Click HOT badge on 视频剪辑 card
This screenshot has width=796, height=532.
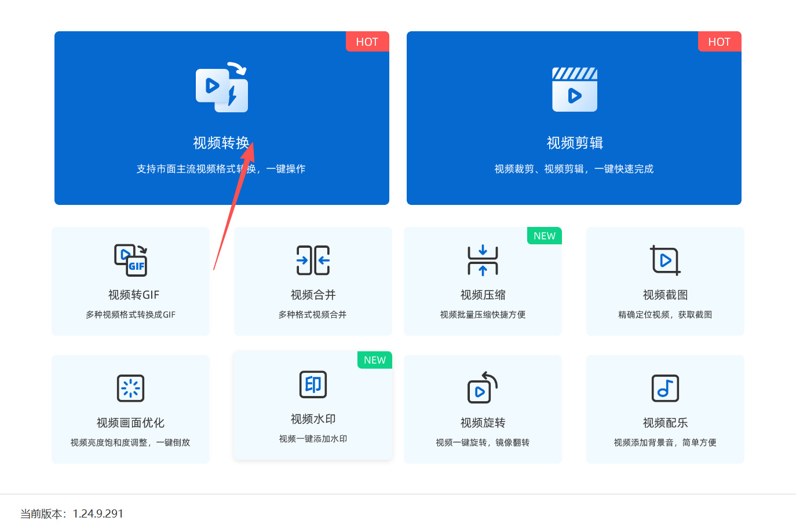tap(720, 42)
